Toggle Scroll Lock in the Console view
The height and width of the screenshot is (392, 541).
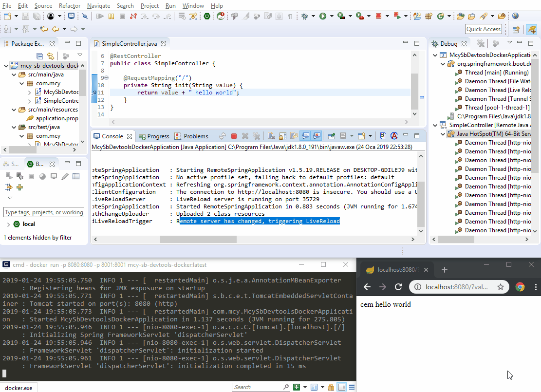[281, 136]
